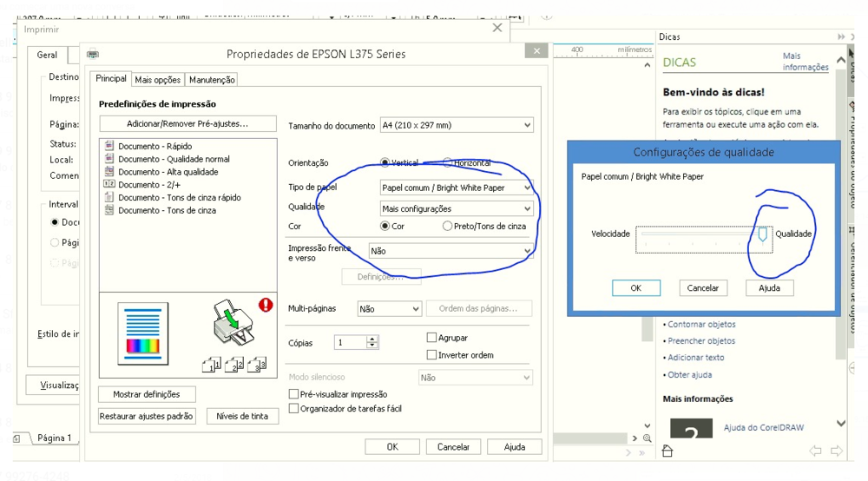The height and width of the screenshot is (481, 868).
Task: Enable the Inverter ordem checkbox
Action: tap(431, 355)
